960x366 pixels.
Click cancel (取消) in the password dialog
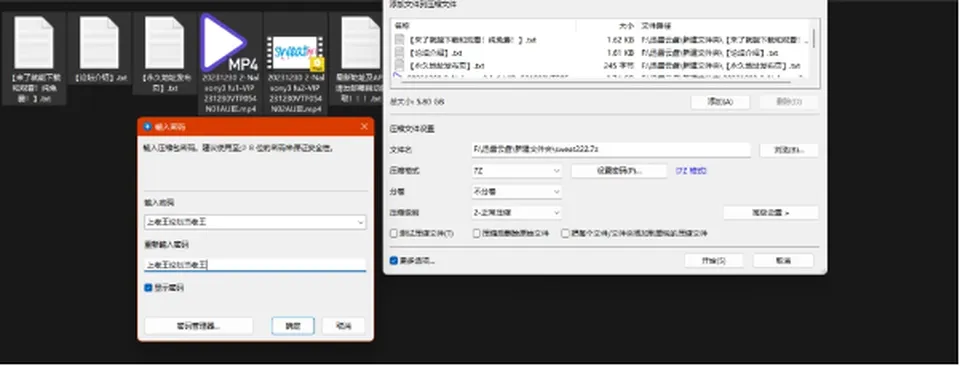tap(343, 326)
